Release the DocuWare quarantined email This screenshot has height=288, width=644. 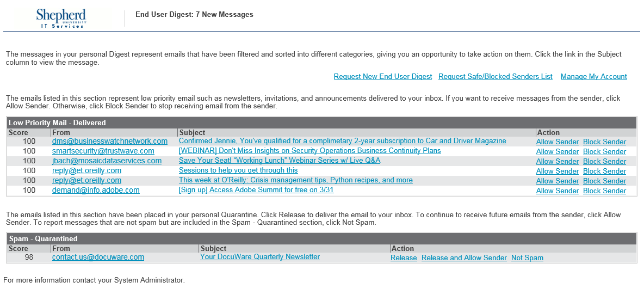[x=404, y=258]
